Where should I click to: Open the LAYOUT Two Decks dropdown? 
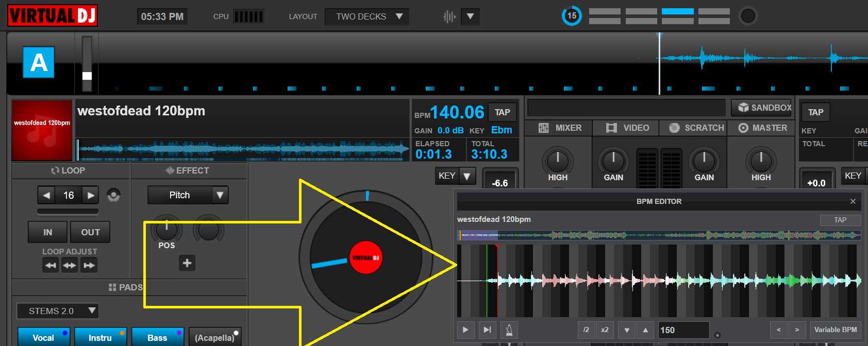(367, 16)
